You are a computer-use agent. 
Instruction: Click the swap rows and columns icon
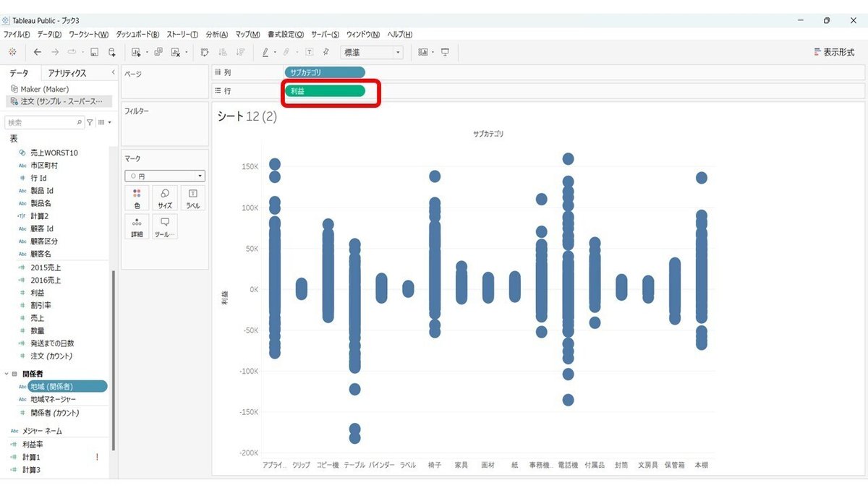[205, 52]
